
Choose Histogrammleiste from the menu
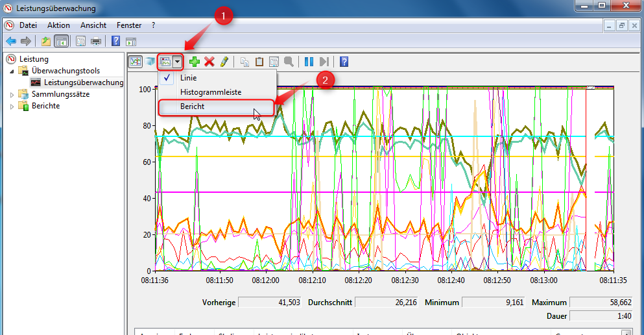pyautogui.click(x=217, y=92)
